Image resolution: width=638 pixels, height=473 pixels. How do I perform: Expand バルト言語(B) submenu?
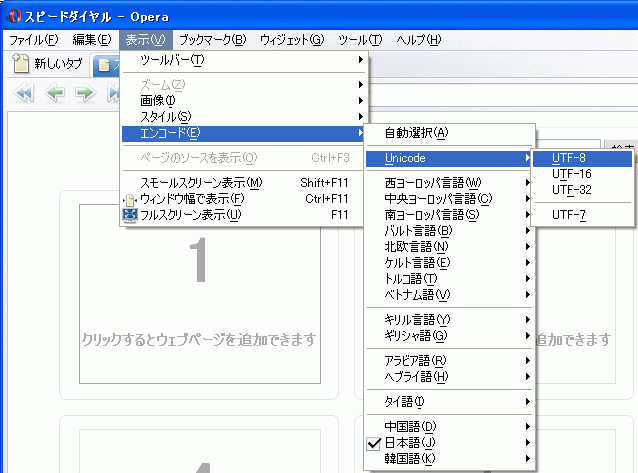(449, 231)
